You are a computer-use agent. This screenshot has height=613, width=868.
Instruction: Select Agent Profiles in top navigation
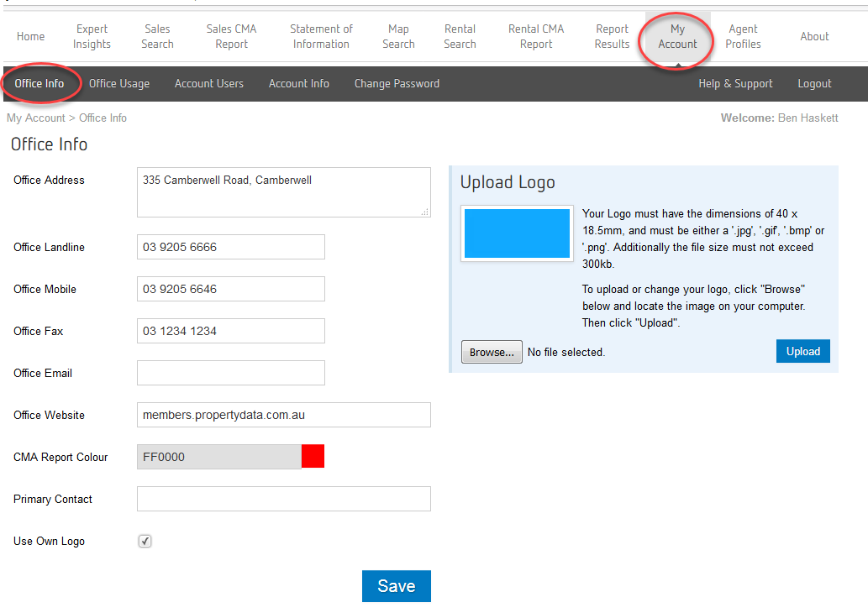coord(743,36)
